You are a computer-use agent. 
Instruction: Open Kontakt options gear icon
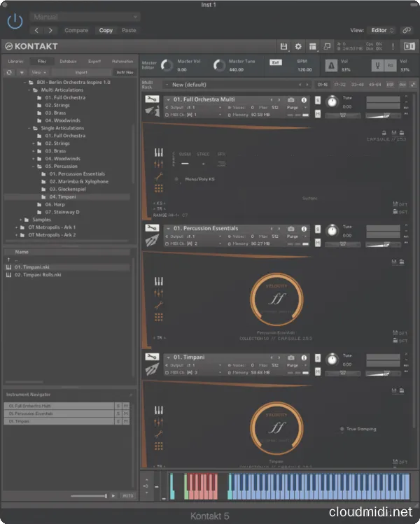[298, 46]
